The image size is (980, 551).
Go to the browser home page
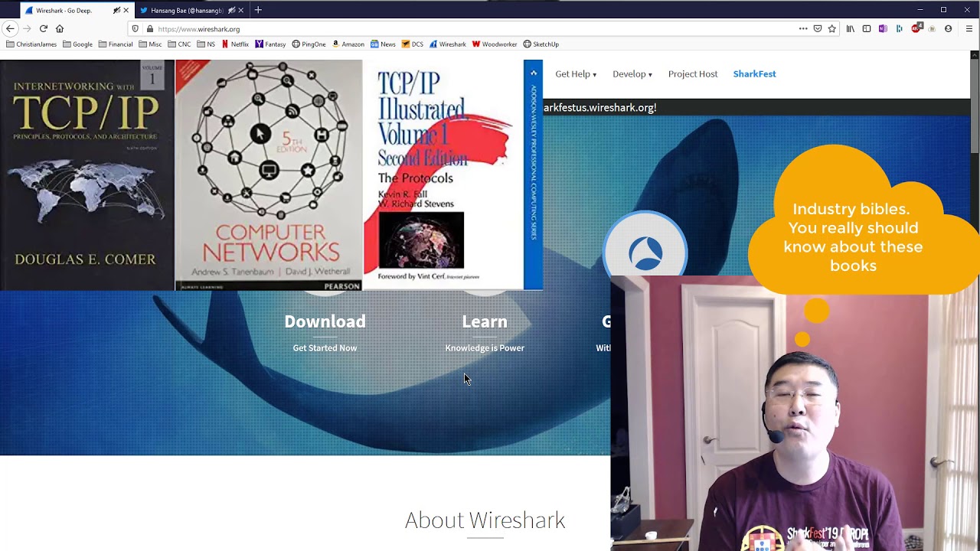click(60, 28)
